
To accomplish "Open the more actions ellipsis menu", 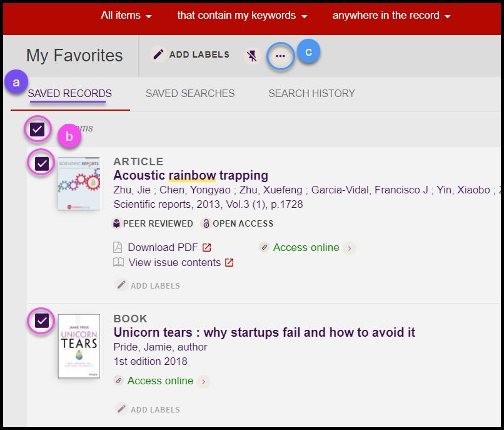I will [280, 56].
